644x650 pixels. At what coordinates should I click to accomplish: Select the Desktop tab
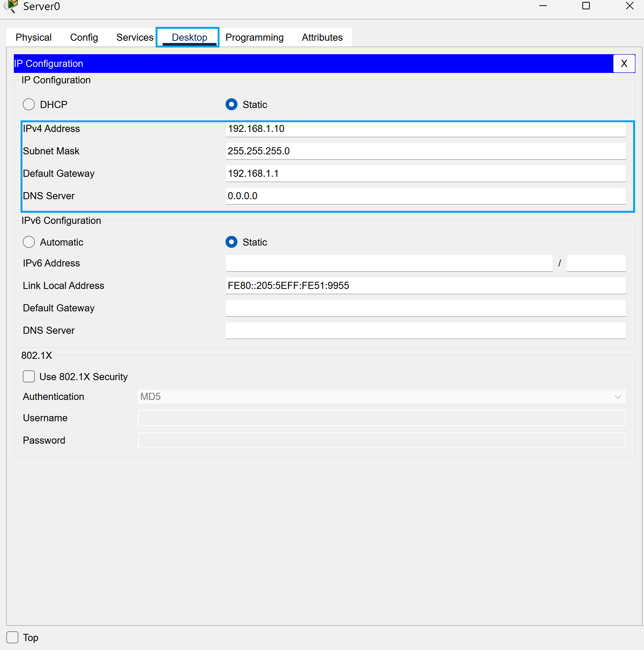pos(189,37)
